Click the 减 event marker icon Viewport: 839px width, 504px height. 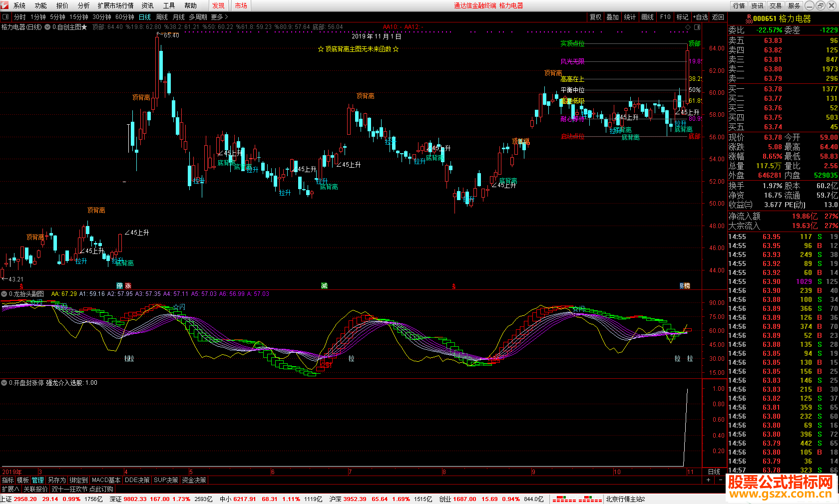pos(324,286)
